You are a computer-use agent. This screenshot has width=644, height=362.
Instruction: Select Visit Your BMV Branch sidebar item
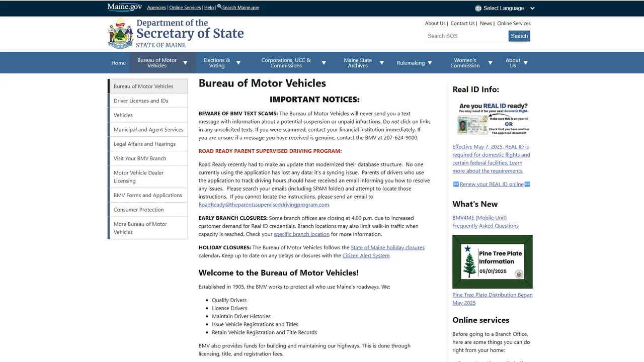[x=148, y=158]
